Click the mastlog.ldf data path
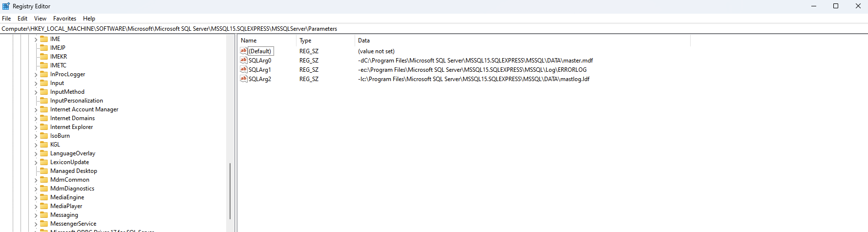 [474, 79]
